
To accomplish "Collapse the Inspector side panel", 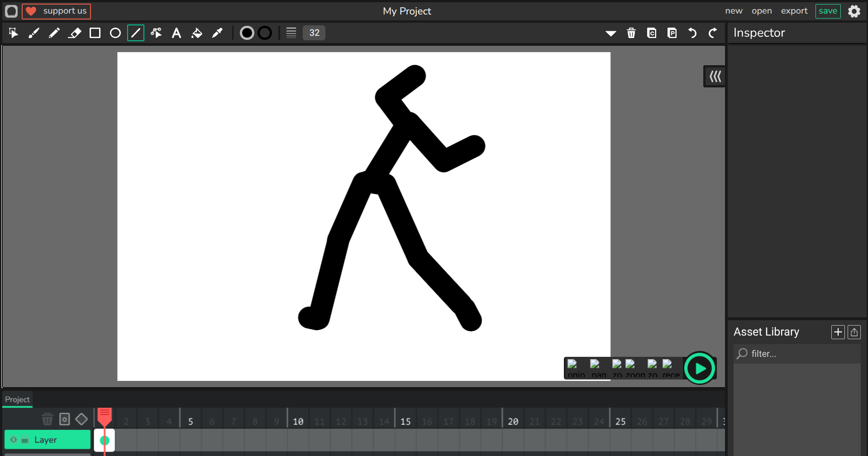I will (x=715, y=77).
